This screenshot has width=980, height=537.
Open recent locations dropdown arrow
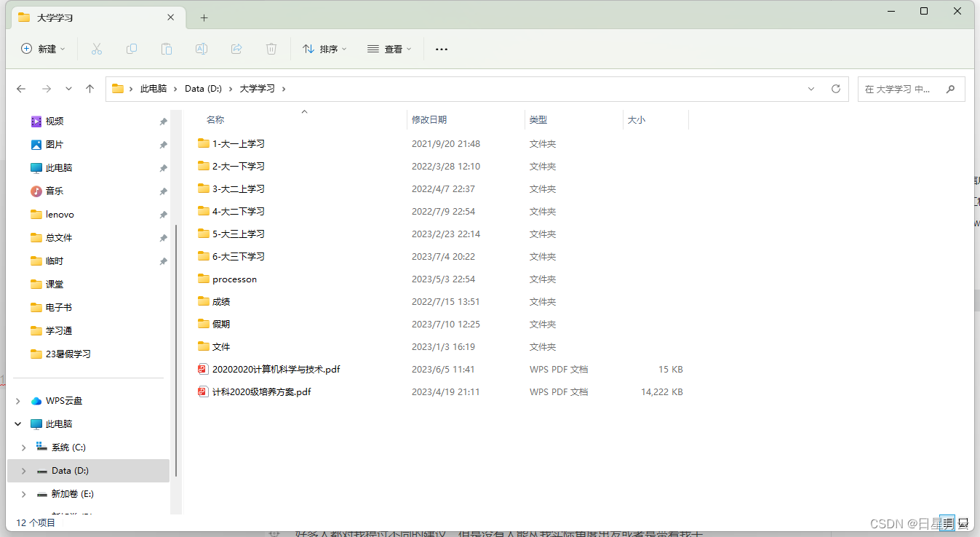pyautogui.click(x=68, y=89)
